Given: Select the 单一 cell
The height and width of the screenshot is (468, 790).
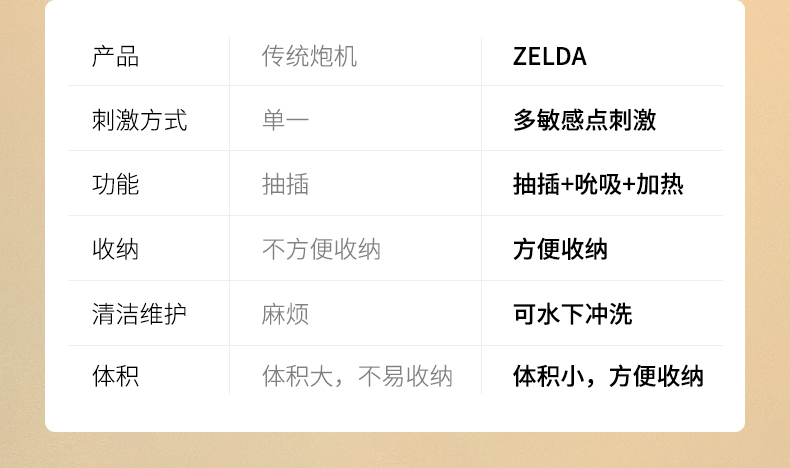Looking at the screenshot, I should click(x=285, y=121).
